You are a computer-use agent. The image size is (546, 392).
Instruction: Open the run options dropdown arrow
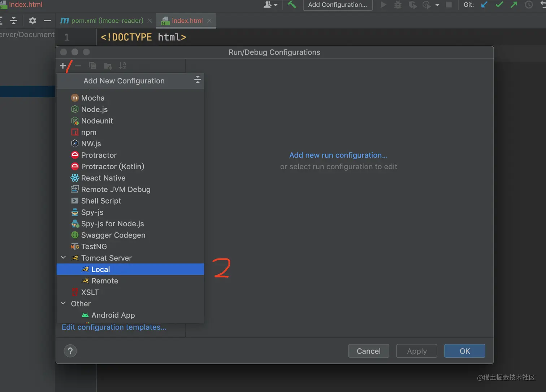(x=437, y=5)
